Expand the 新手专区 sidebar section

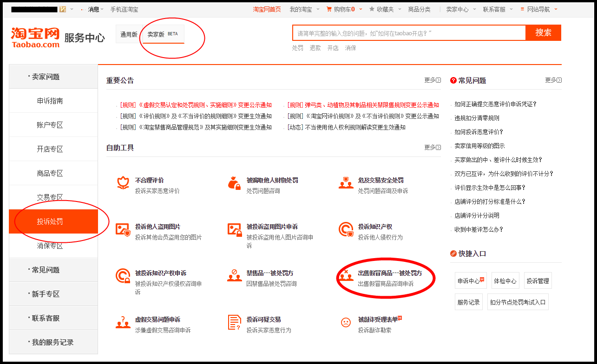coord(53,294)
